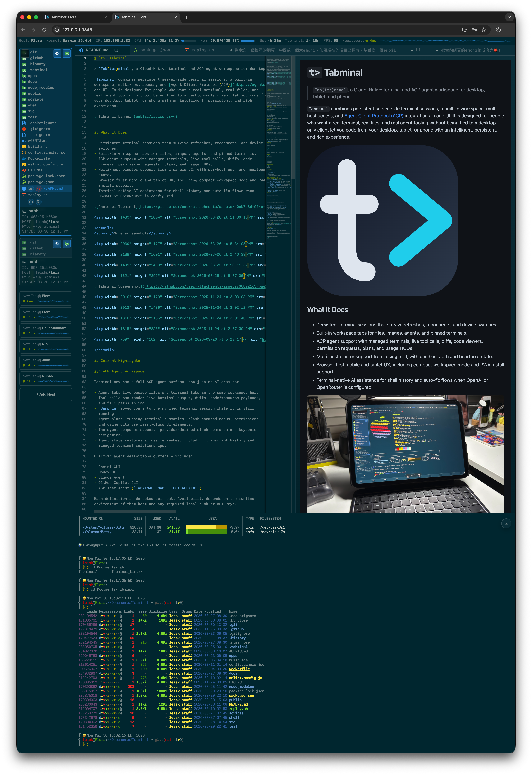Expand the .github folder in the first file tree
Viewport: 532px width, 775px height.
(x=46, y=58)
